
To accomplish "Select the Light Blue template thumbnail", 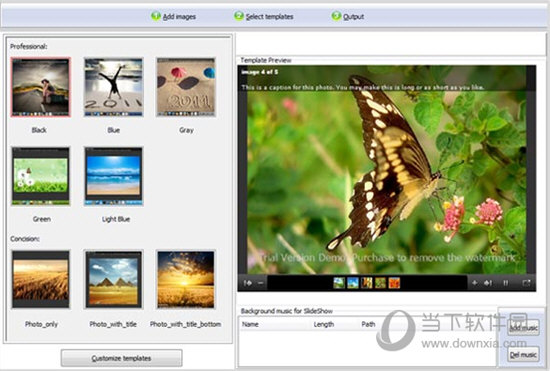I will tap(113, 176).
